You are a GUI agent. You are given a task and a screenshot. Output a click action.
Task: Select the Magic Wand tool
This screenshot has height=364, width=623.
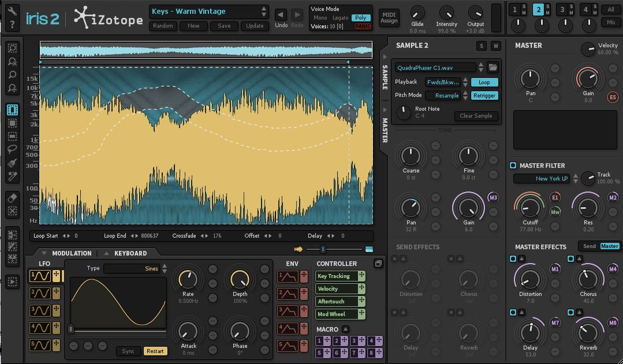[x=12, y=177]
